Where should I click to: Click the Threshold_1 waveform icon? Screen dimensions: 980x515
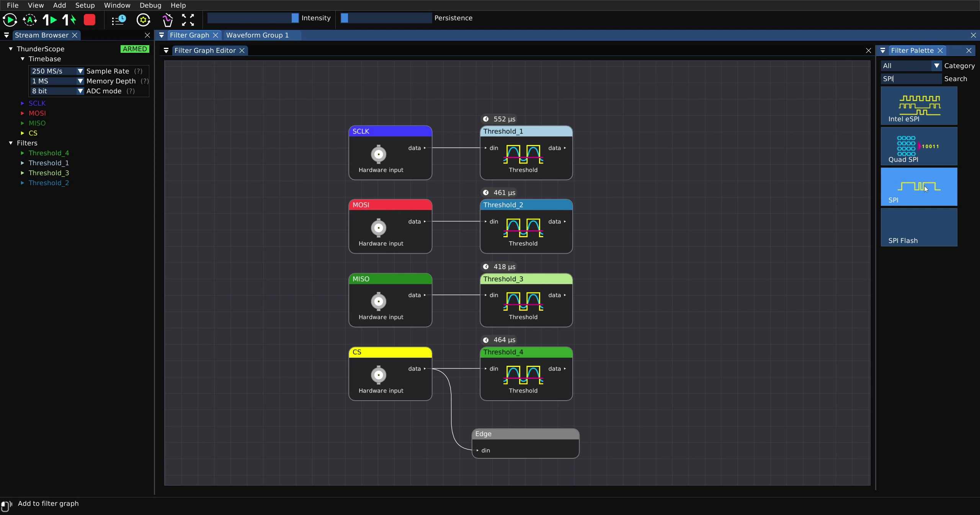(523, 154)
